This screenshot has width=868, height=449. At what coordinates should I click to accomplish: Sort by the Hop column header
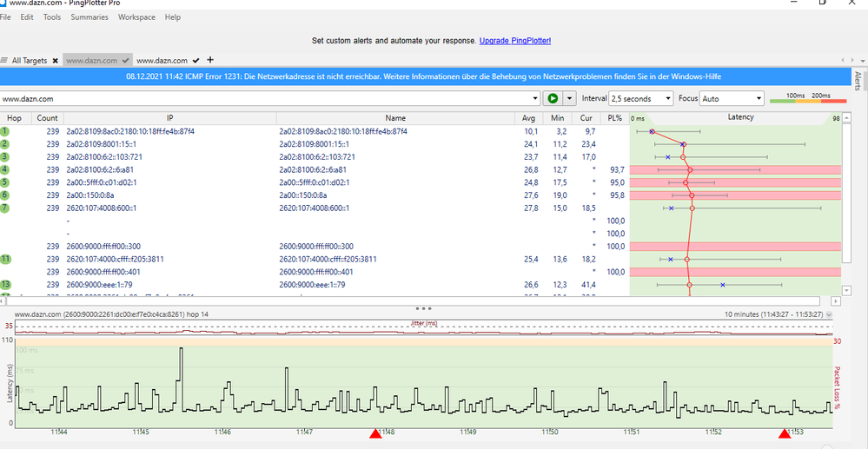pyautogui.click(x=15, y=118)
